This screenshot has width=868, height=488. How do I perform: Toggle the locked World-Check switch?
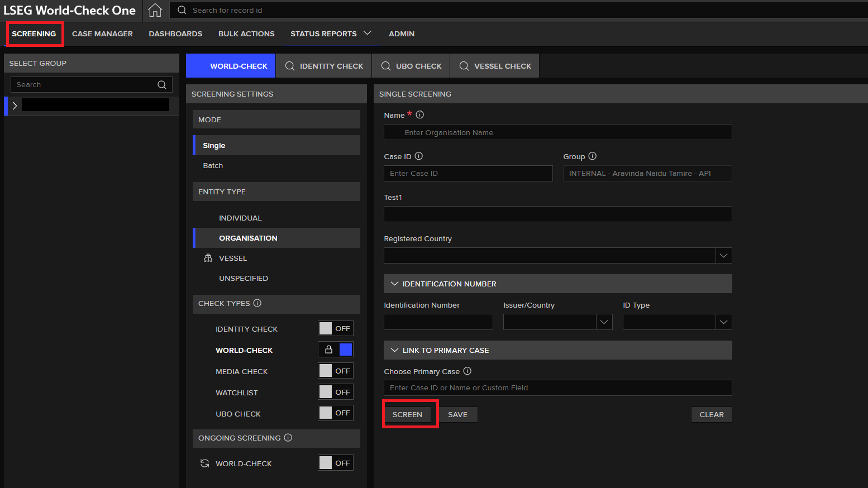coord(336,350)
